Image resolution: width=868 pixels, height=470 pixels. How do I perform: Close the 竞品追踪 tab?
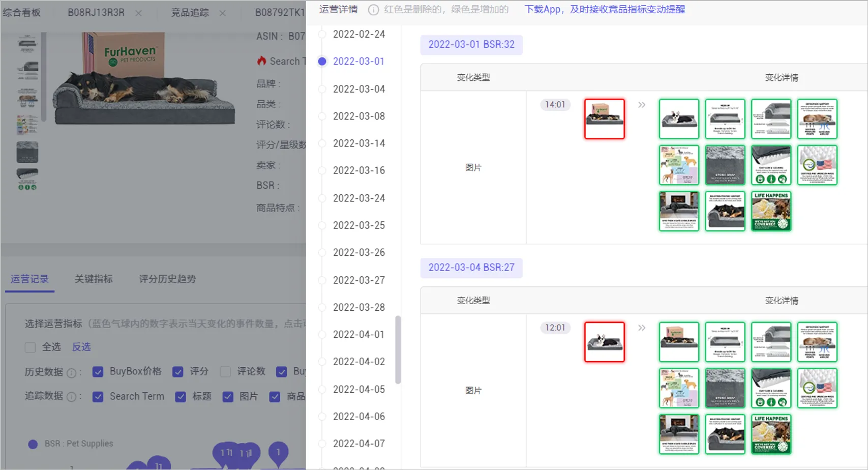222,13
